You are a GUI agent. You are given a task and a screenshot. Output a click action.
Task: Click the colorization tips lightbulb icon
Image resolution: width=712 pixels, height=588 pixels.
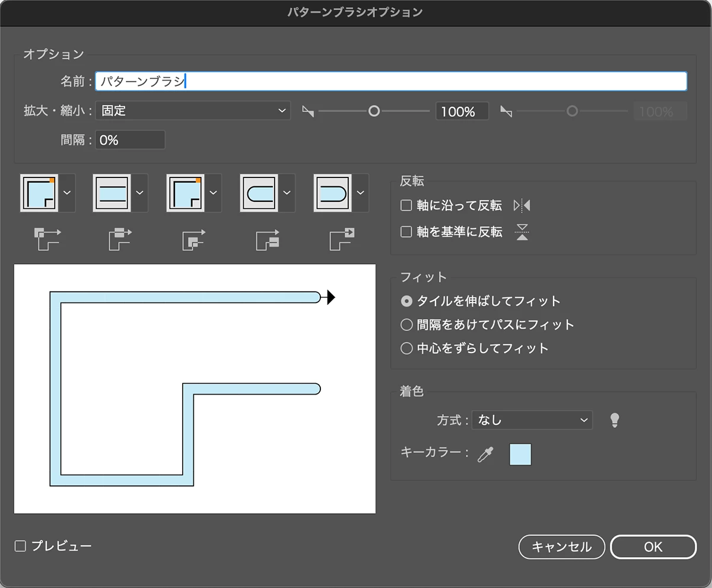(615, 420)
